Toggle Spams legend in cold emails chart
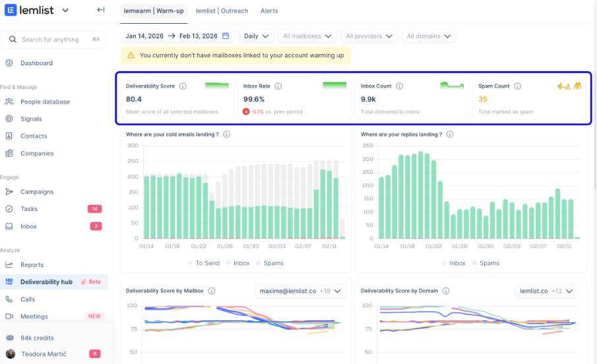The height and width of the screenshot is (364, 597). 270,263
